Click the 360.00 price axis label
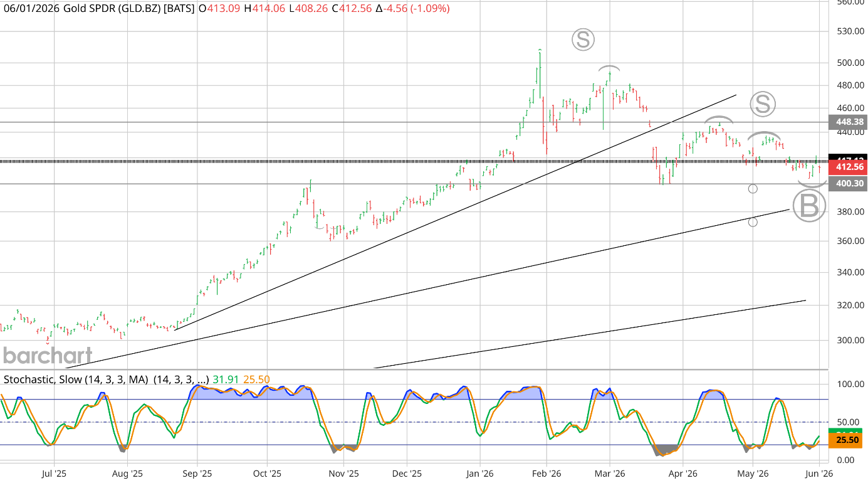The image size is (868, 483). [850, 241]
